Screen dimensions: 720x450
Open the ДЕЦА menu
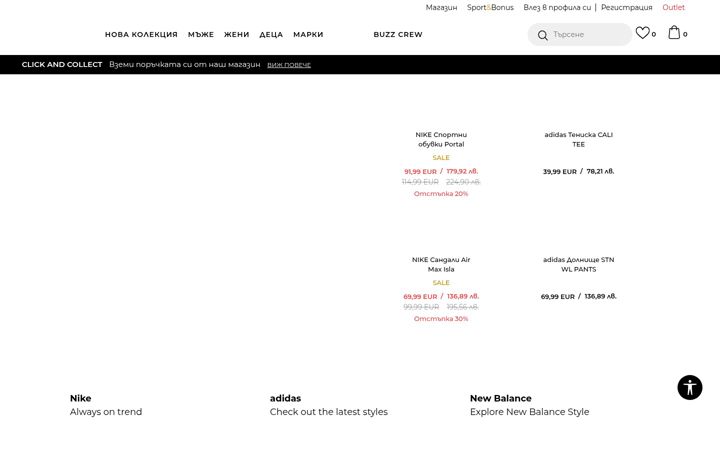pyautogui.click(x=271, y=34)
